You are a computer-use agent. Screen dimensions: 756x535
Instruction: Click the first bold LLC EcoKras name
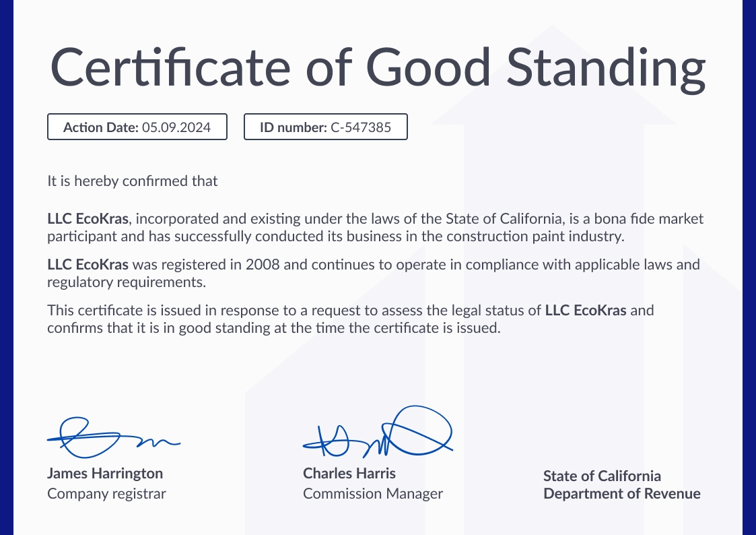pyautogui.click(x=86, y=219)
